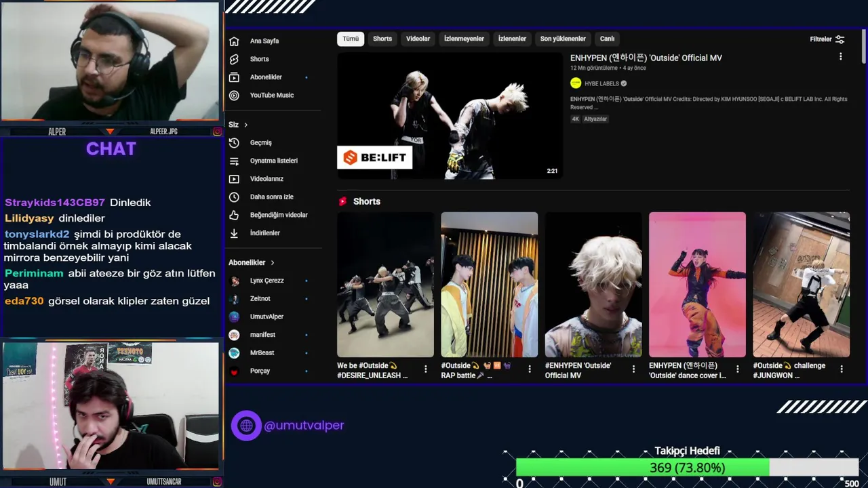Viewport: 868px width, 488px height.
Task: Open the Shorts sidebar icon
Action: pos(234,59)
